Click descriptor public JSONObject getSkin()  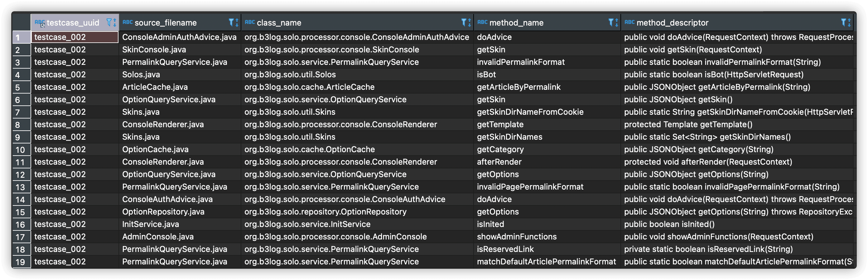[737, 99]
